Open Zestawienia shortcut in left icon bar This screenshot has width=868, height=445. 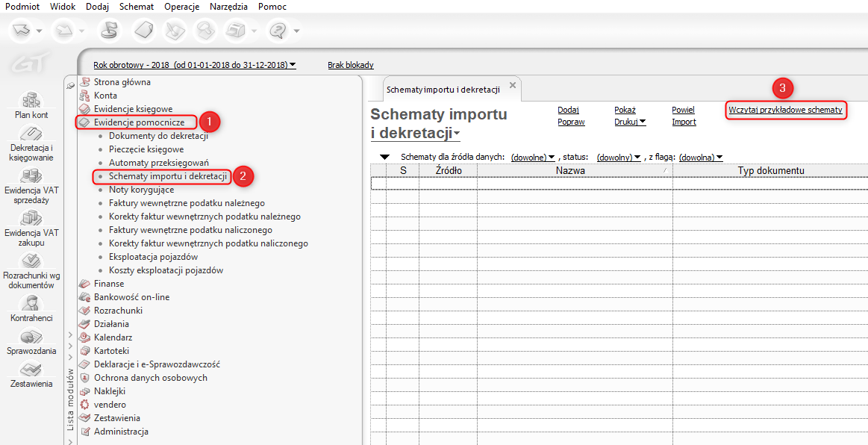click(31, 374)
